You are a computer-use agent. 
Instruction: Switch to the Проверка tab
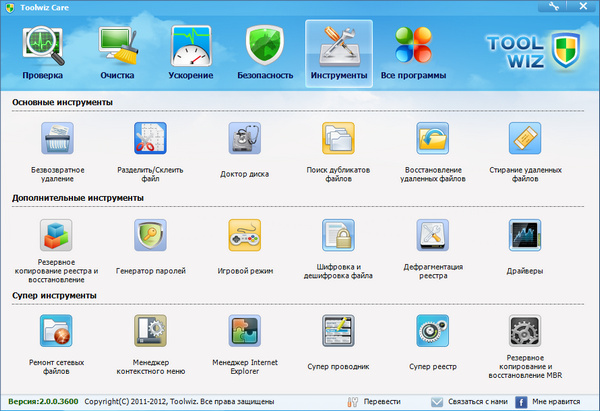[43, 52]
